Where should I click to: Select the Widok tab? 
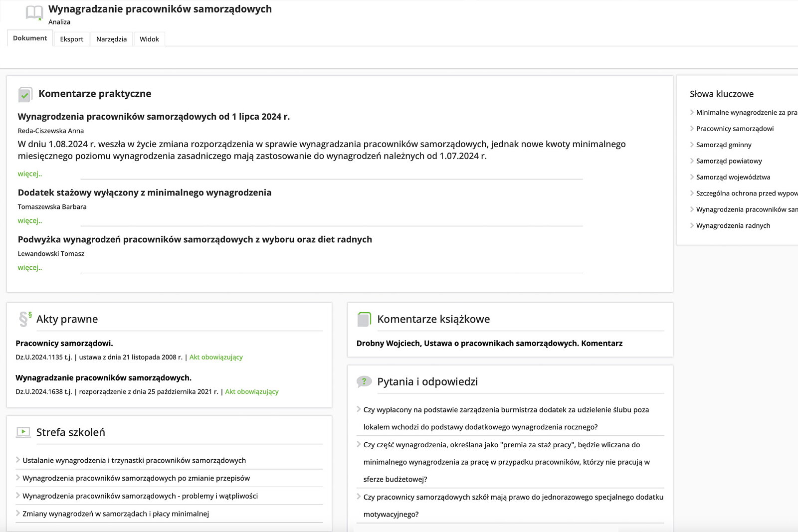click(149, 39)
